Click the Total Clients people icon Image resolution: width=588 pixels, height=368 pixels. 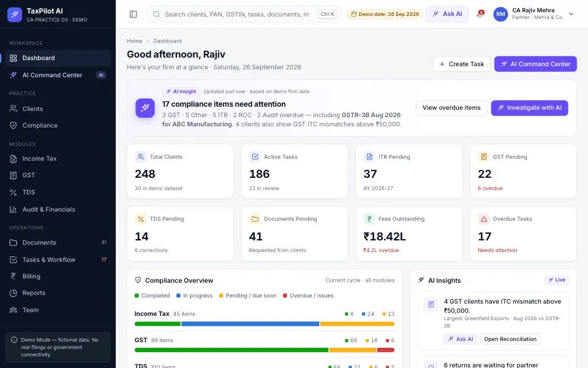[141, 156]
